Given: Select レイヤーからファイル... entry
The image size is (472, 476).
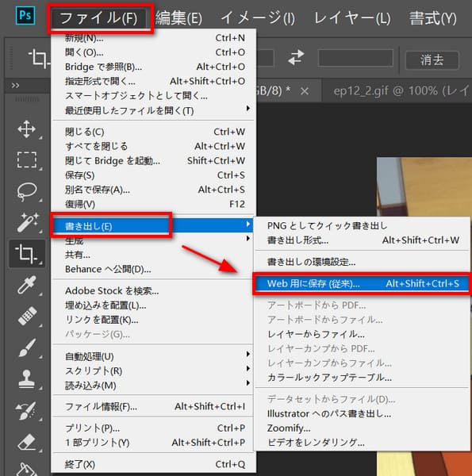Looking at the screenshot, I should [x=363, y=334].
